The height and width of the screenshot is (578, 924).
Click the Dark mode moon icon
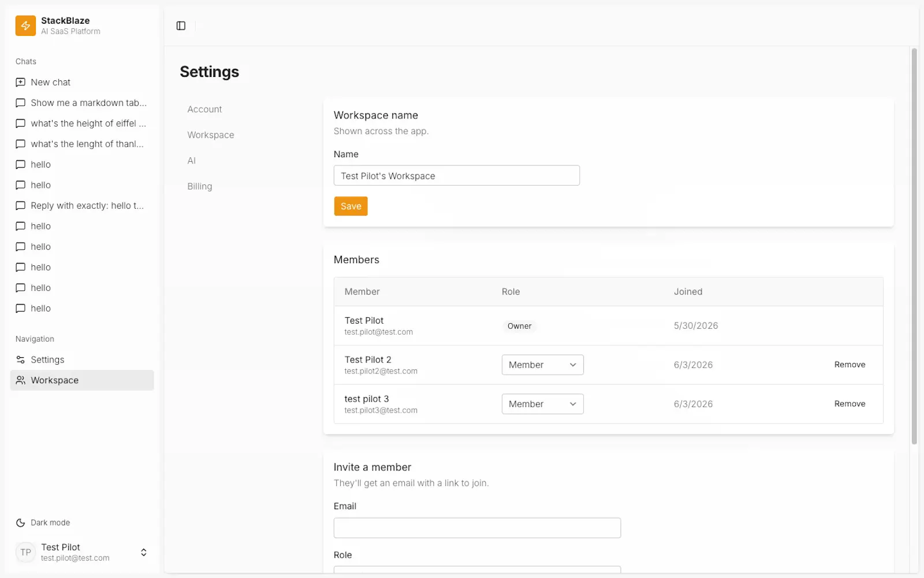coord(20,523)
